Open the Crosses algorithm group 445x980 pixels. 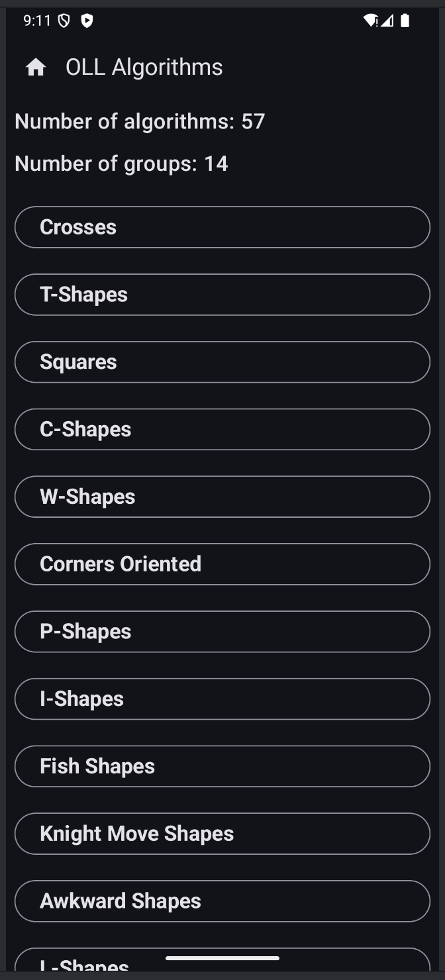click(x=222, y=226)
